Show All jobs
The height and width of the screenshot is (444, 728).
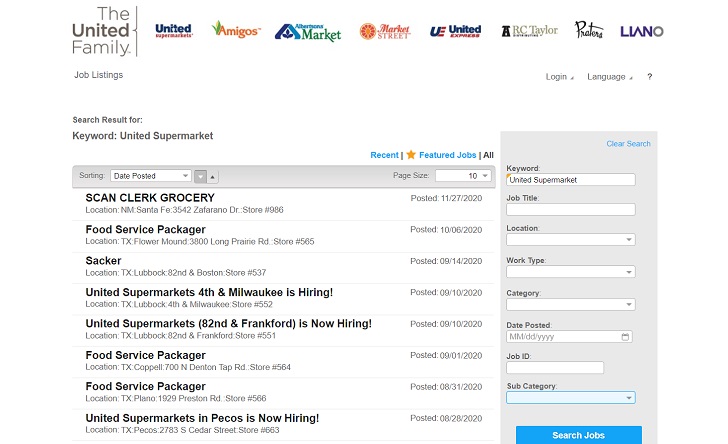[488, 155]
